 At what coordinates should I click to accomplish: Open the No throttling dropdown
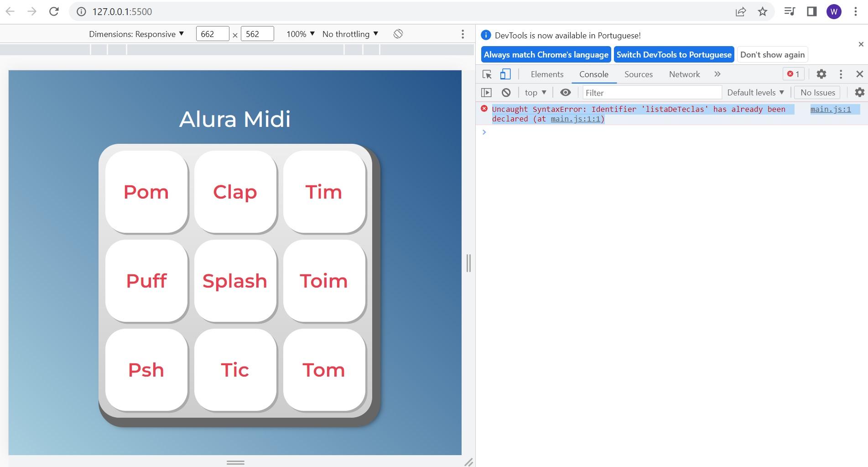tap(350, 34)
